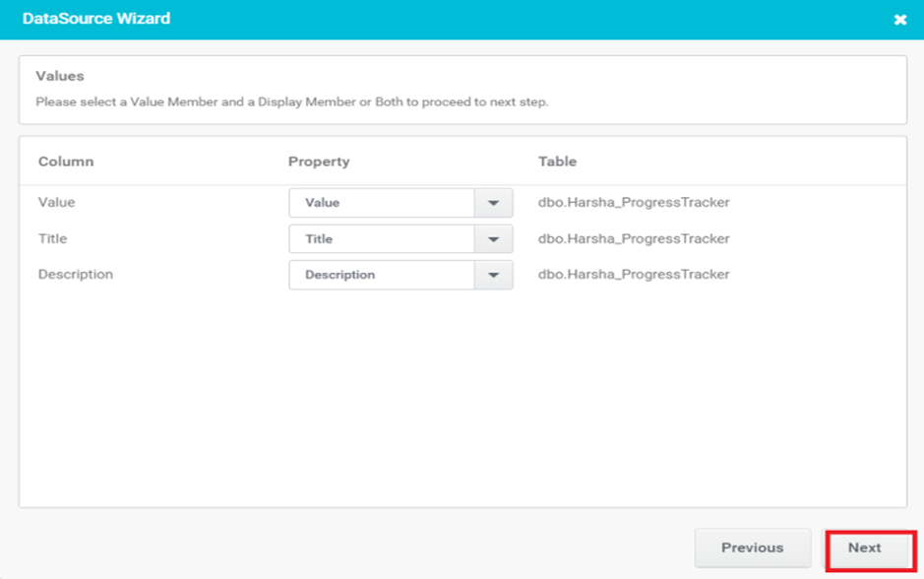This screenshot has height=579, width=924.
Task: Click the DataSource Wizard title text
Action: pos(96,19)
